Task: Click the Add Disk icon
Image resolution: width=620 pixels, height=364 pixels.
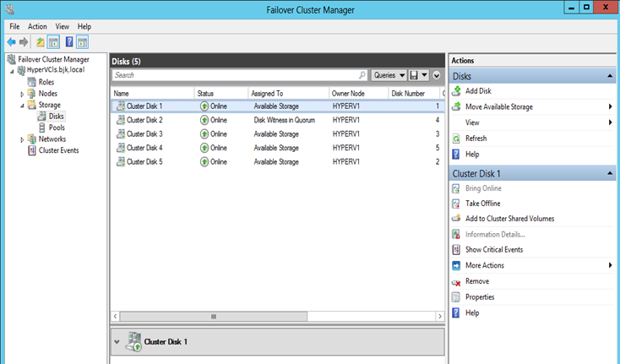Action: 456,91
